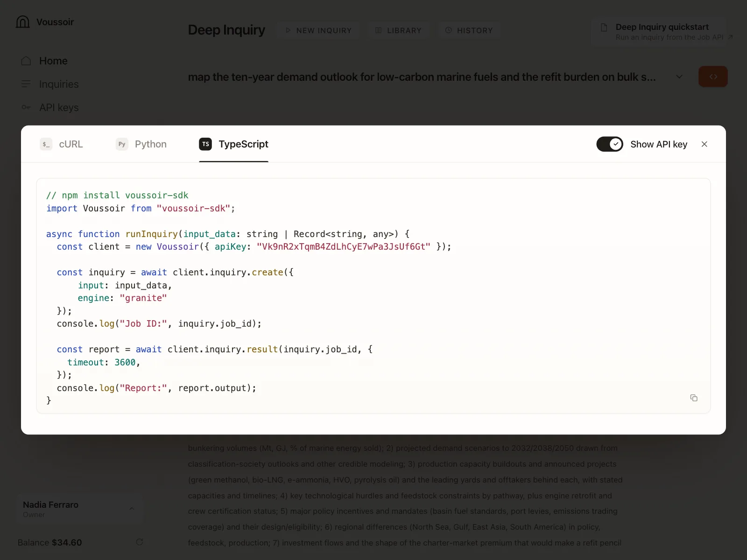
Task: Click the "Job ID:" log string
Action: pyautogui.click(x=143, y=324)
